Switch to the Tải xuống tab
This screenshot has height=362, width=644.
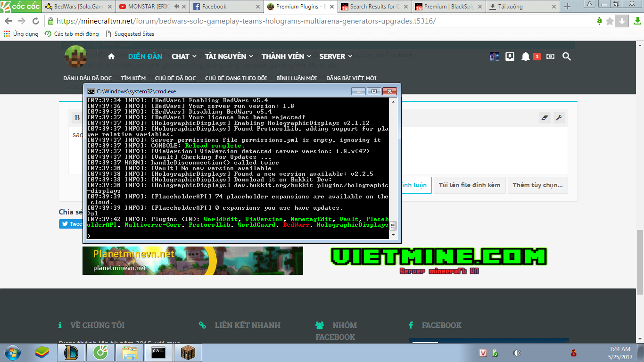coord(522,7)
